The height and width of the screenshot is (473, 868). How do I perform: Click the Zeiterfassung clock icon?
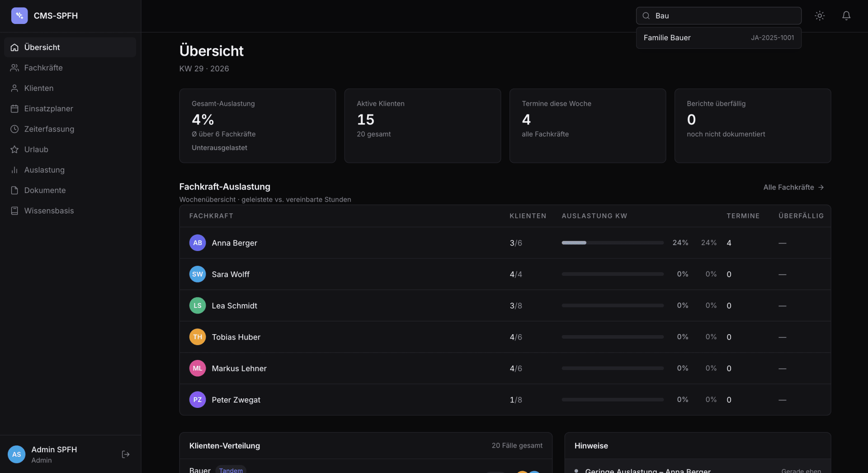click(14, 129)
